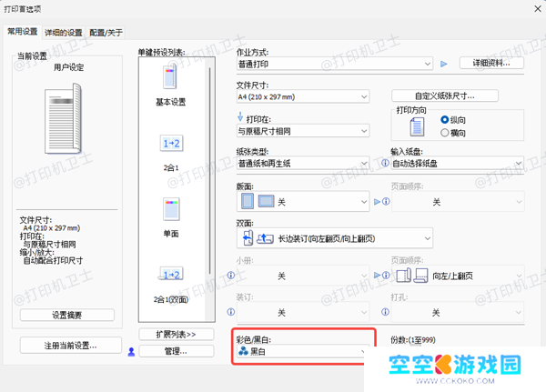Pick the 单面 preset icon
546x392 pixels.
171,209
